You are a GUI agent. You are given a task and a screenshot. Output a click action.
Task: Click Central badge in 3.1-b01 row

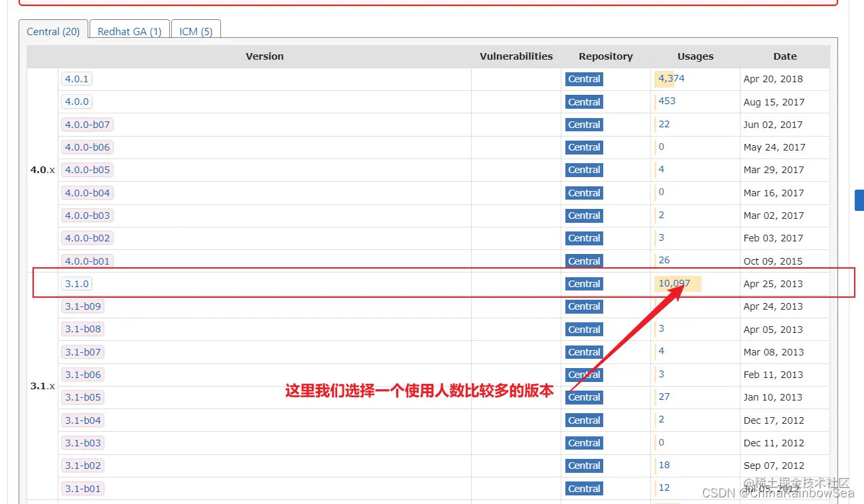click(x=584, y=489)
